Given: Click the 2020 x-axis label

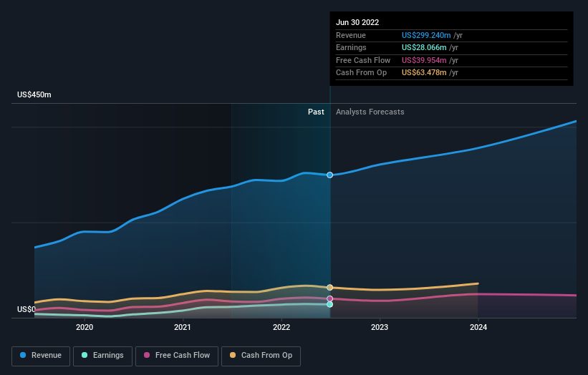Looking at the screenshot, I should 85,327.
